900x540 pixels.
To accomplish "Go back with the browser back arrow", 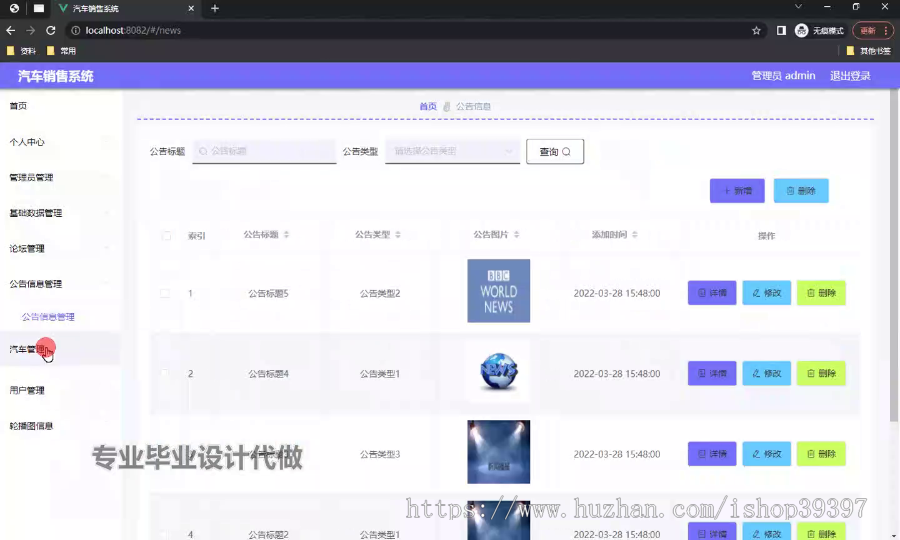I will click(10, 30).
